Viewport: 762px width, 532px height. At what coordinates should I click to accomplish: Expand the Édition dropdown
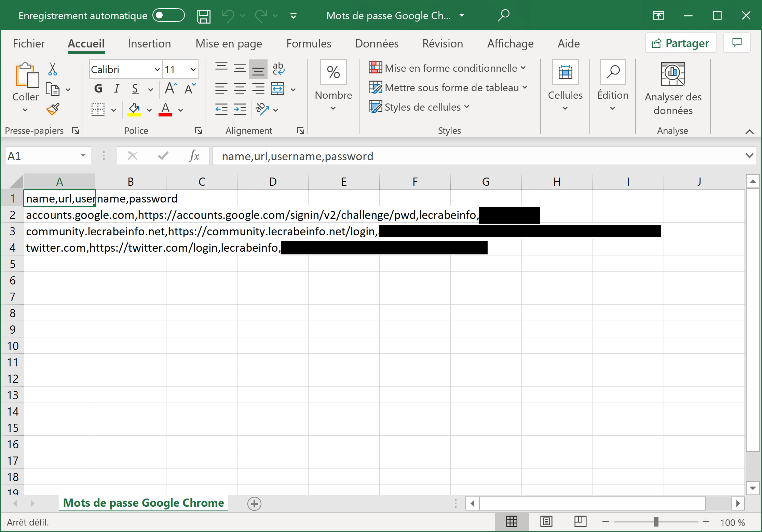point(613,109)
